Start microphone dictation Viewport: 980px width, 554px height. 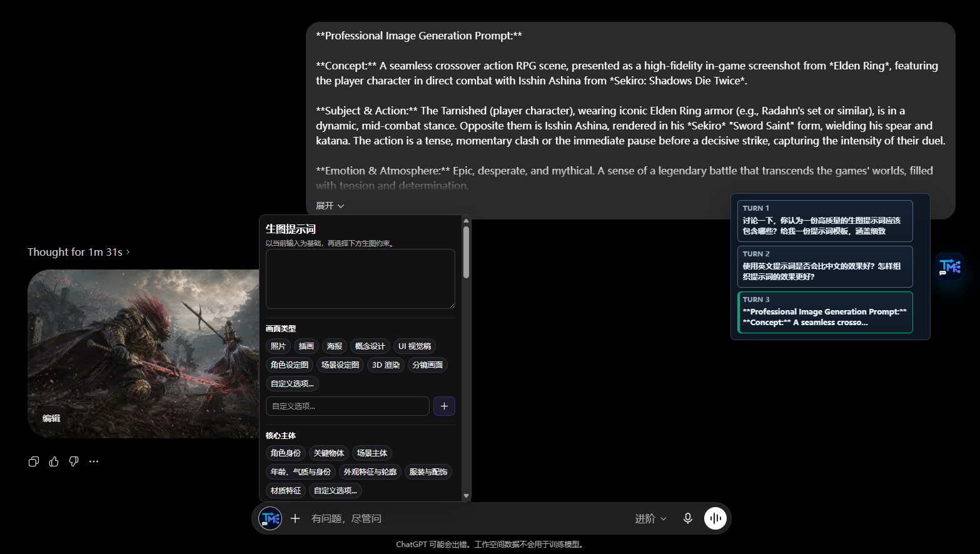coord(687,518)
